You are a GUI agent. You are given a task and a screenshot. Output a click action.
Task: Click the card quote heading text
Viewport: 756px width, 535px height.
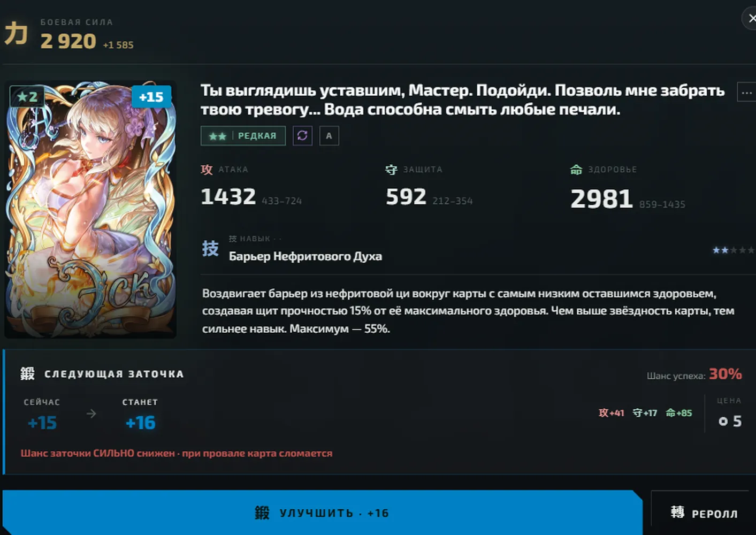tap(463, 100)
